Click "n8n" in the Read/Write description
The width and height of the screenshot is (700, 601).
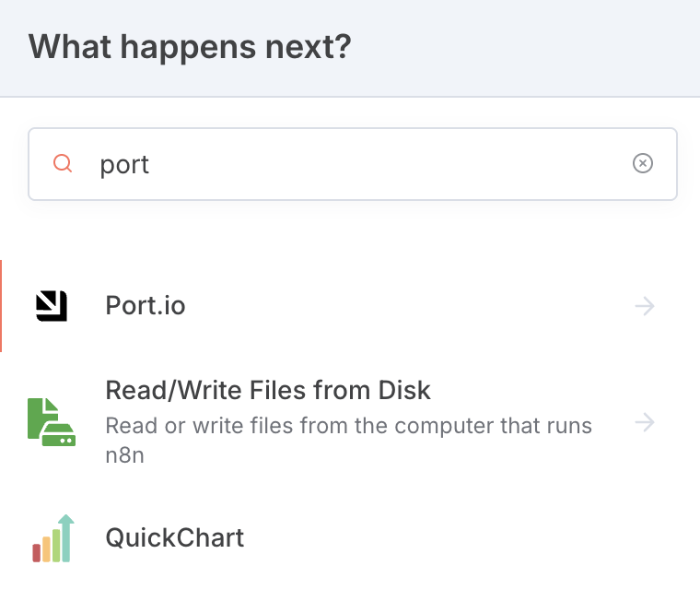pos(126,455)
